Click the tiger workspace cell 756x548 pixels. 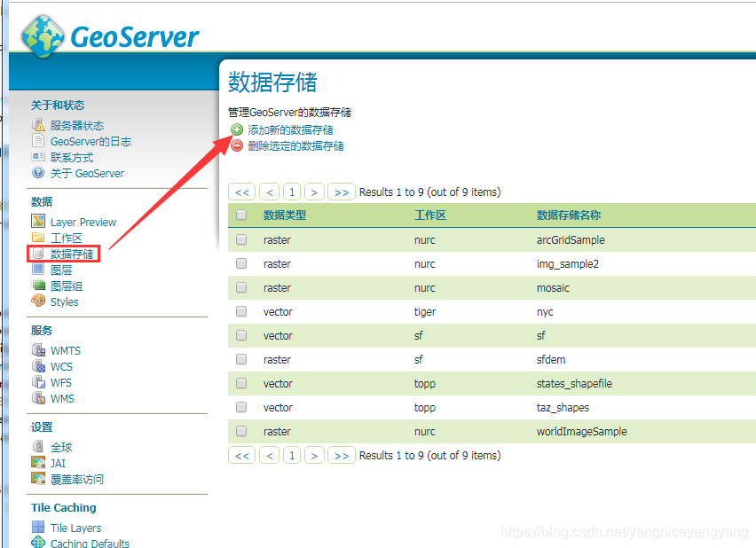click(x=425, y=312)
